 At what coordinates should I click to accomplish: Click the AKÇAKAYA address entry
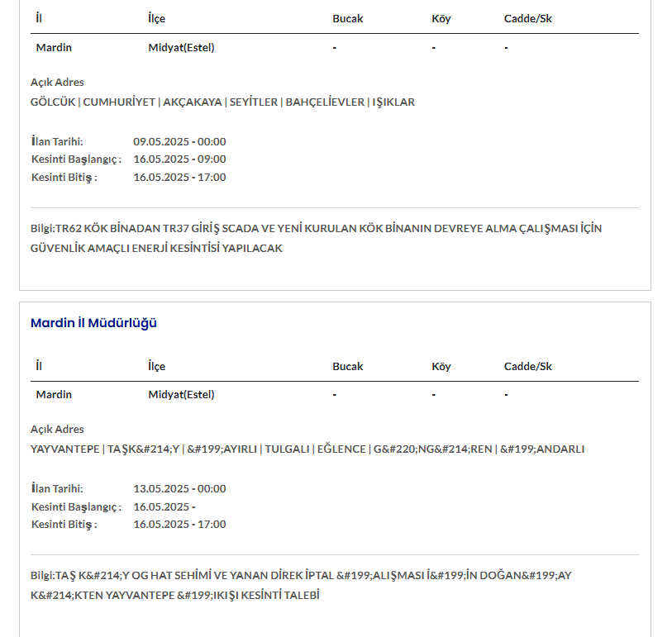click(193, 102)
